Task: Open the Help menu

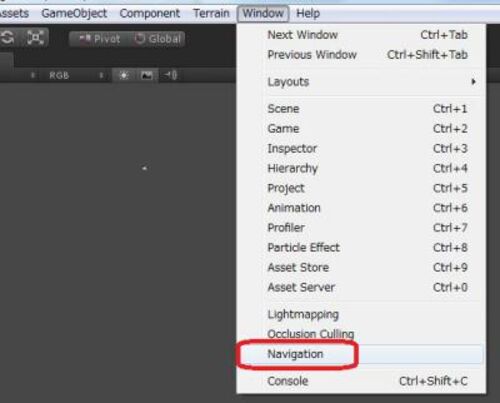Action: pos(308,13)
